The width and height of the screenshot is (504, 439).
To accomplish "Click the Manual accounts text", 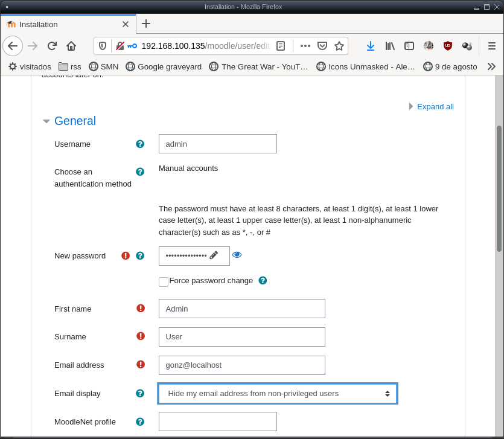I will pos(188,168).
